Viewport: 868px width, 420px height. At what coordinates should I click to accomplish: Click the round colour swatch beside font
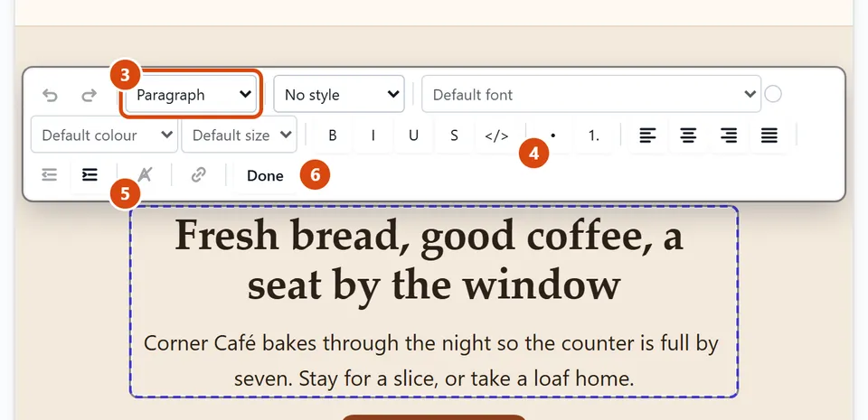pos(773,95)
